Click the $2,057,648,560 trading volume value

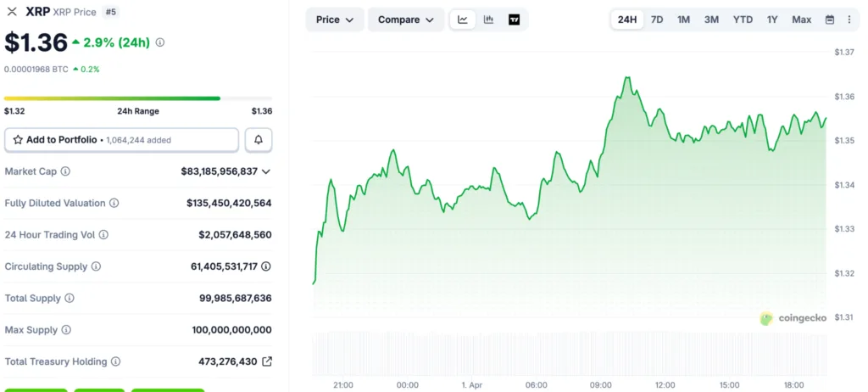pos(236,234)
